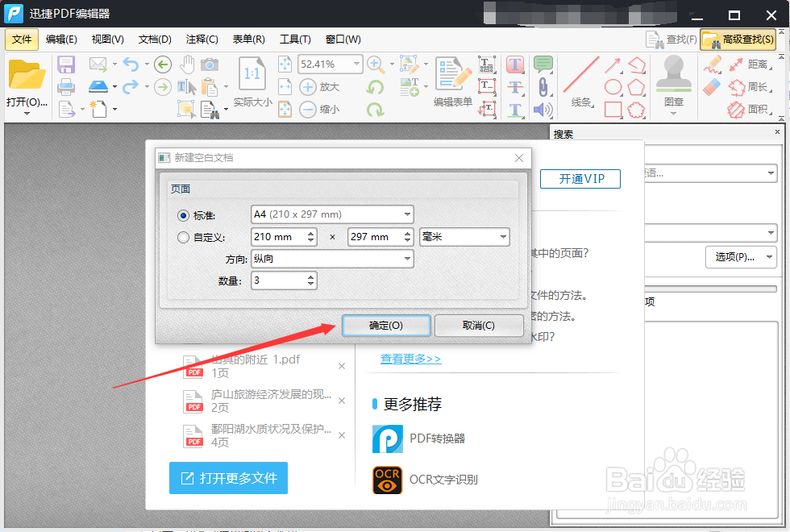Open the 文档(D) Document menu
This screenshot has height=532, width=790.
(x=155, y=39)
